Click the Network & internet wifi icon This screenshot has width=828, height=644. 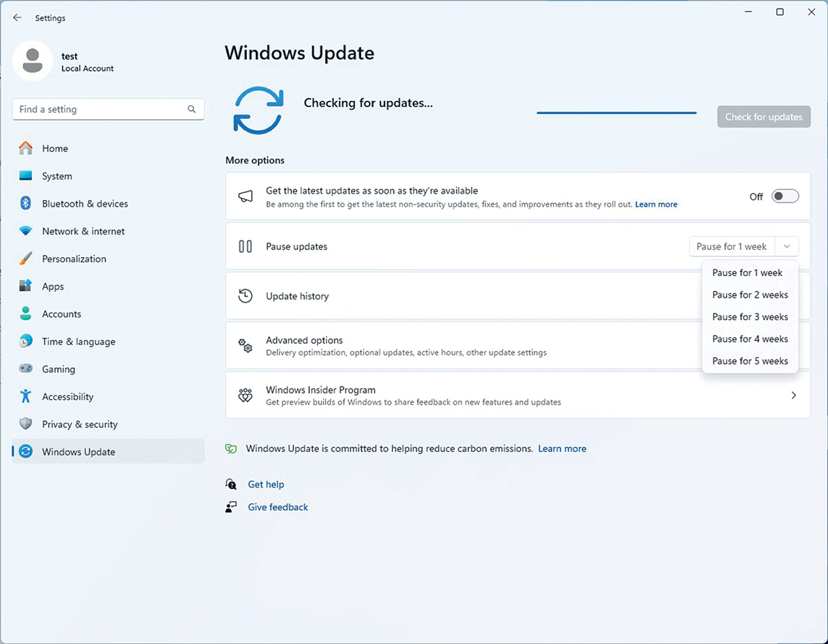(26, 231)
